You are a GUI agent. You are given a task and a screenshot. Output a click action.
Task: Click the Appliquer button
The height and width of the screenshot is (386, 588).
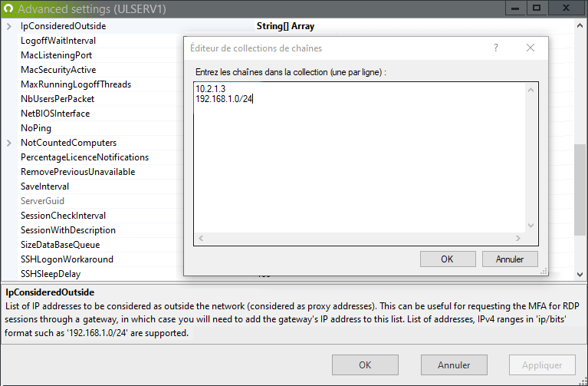542,365
